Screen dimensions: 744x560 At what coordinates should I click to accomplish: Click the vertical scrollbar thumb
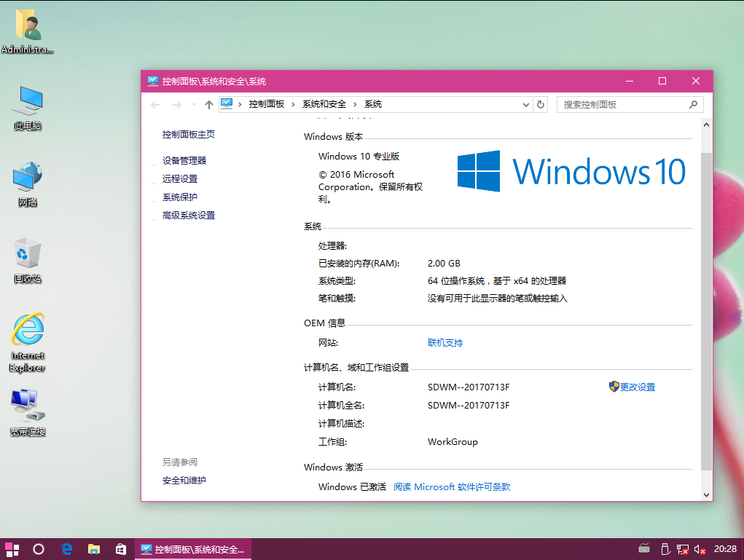coord(706,311)
